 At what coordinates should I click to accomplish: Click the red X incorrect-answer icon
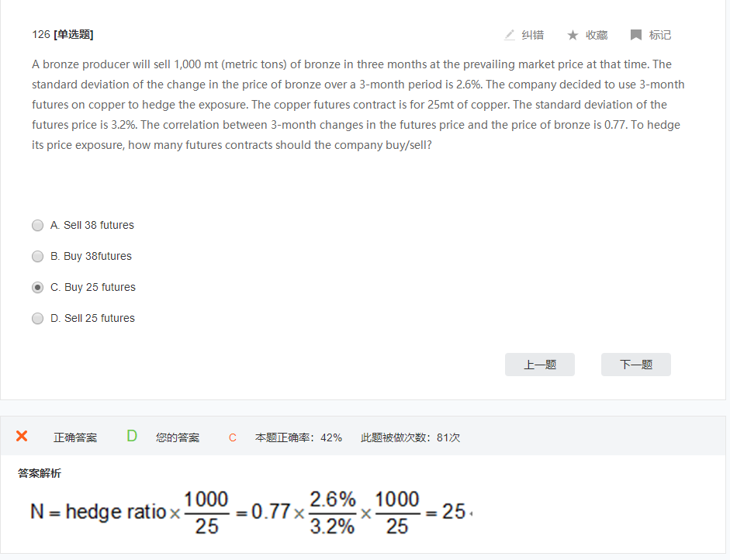(22, 437)
